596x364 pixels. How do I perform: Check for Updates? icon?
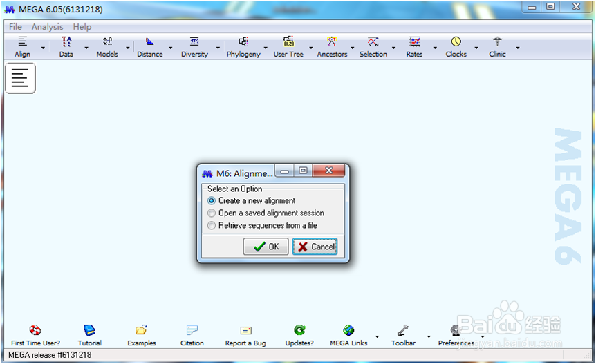pyautogui.click(x=299, y=330)
